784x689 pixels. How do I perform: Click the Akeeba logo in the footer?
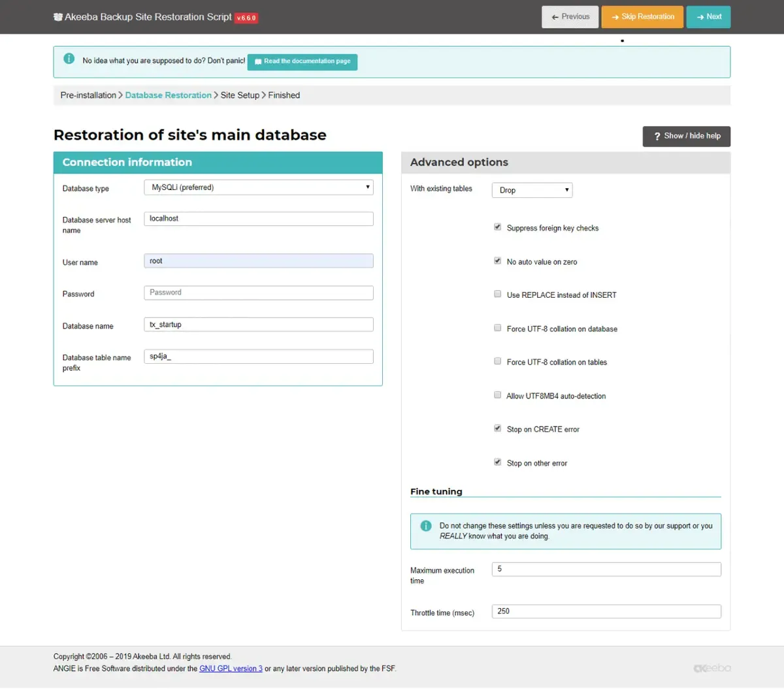click(712, 668)
